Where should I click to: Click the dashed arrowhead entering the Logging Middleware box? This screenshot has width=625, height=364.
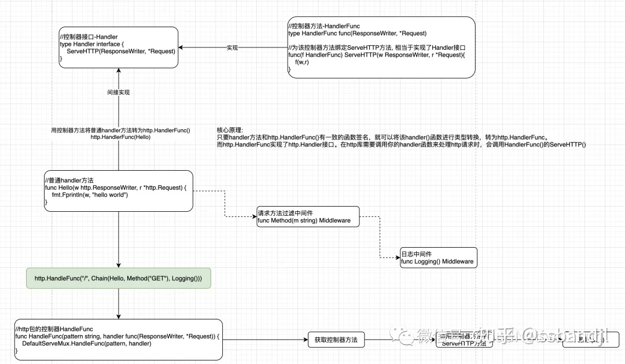[x=398, y=258]
